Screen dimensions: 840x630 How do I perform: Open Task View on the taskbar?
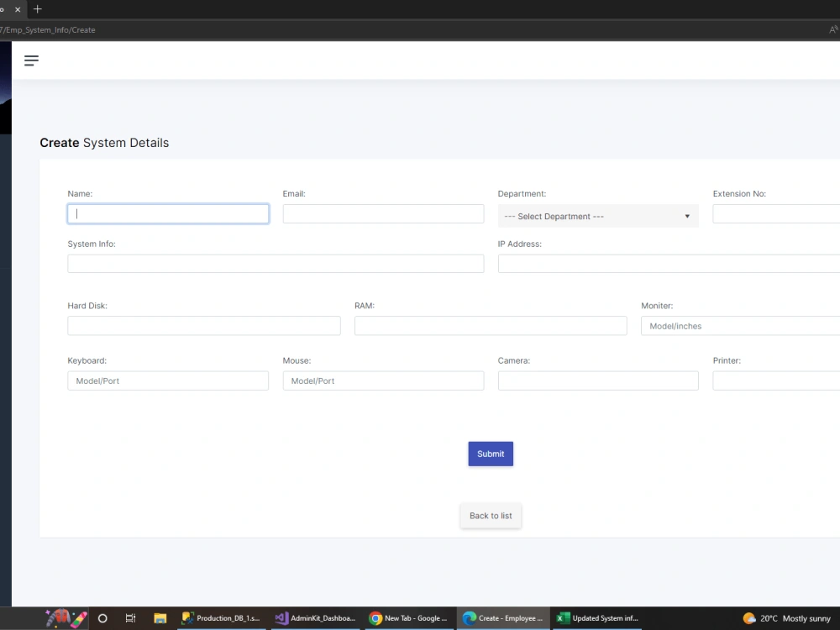click(131, 618)
